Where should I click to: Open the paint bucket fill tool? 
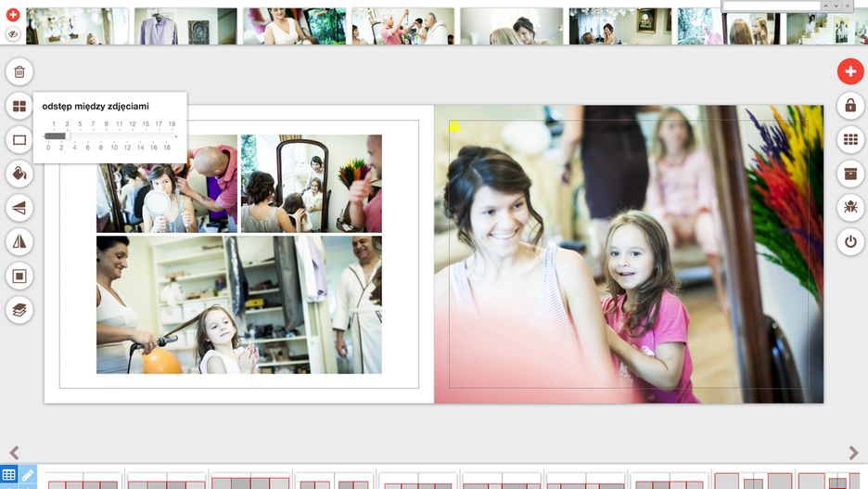pyautogui.click(x=19, y=174)
